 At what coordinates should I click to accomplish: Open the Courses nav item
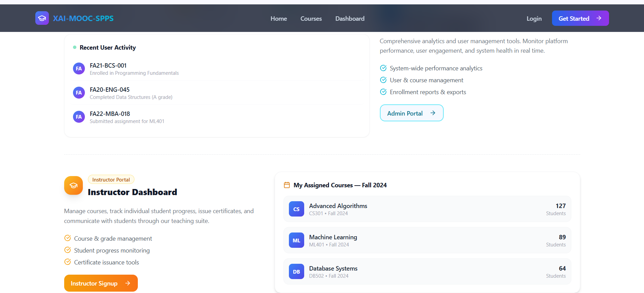pyautogui.click(x=311, y=19)
